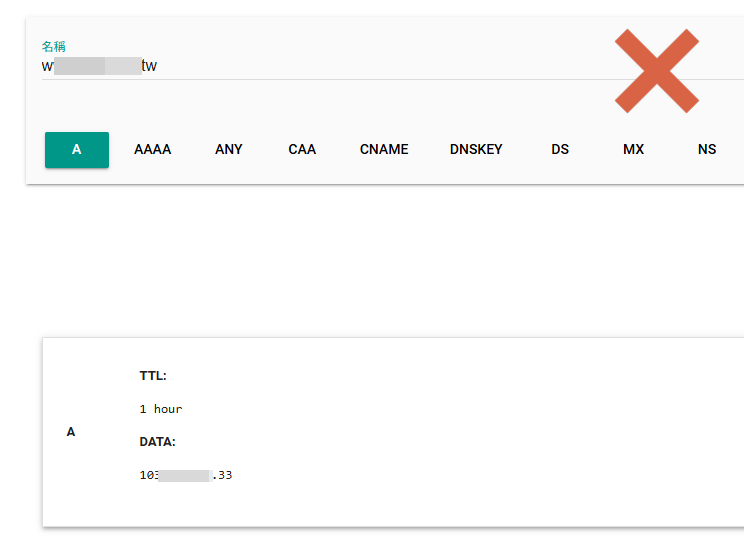Pick the CNAME record type
This screenshot has height=552, width=744.
pos(384,150)
